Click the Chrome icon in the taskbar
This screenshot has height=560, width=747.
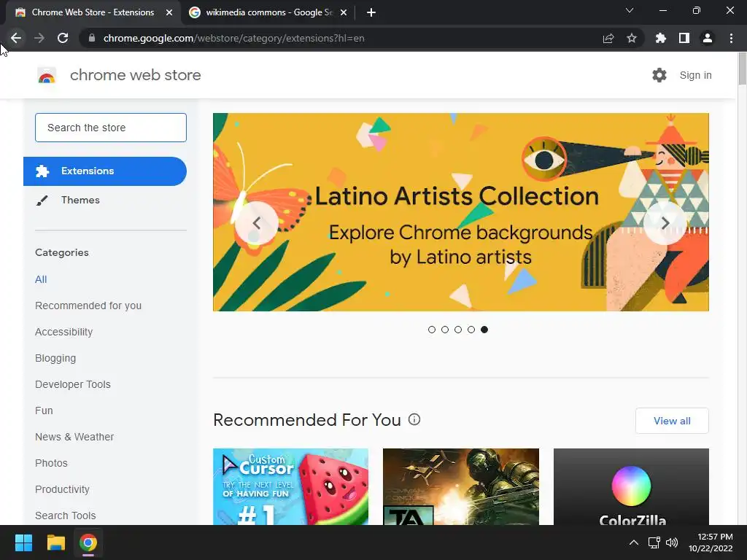point(88,542)
